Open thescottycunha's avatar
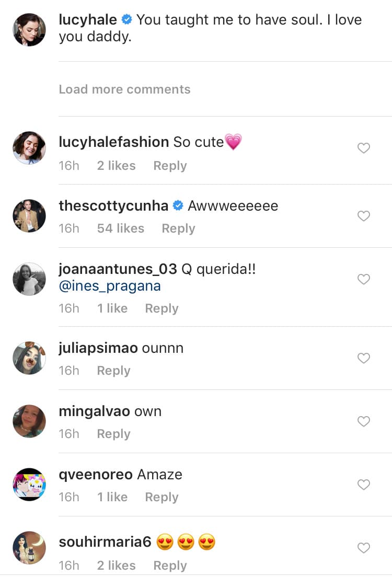The height and width of the screenshot is (587, 392). pyautogui.click(x=29, y=216)
